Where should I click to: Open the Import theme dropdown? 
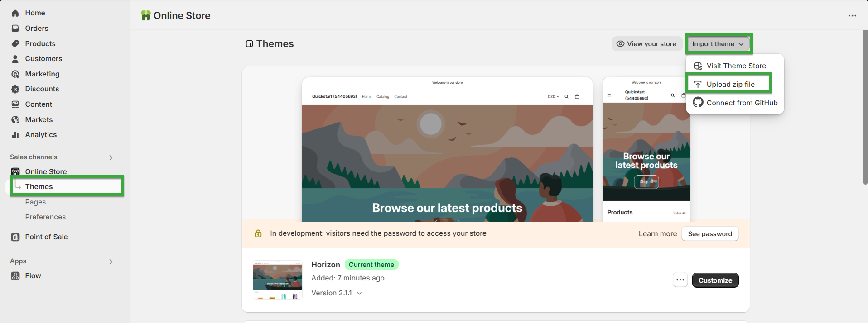pos(718,44)
